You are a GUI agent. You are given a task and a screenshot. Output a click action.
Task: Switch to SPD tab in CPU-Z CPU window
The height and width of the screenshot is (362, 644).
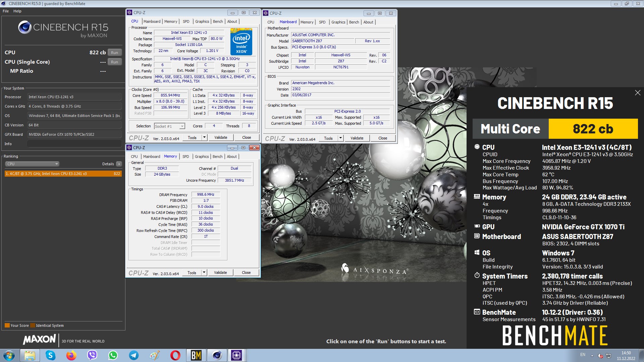coord(186,21)
